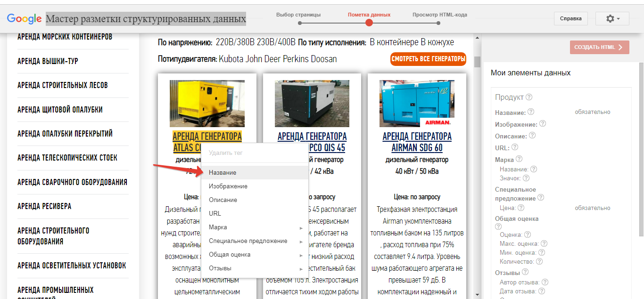Open АРЕНДА МОРСКИХ КОНТЕЙНЕРОВ sidebar link
This screenshot has height=299, width=644.
point(65,37)
